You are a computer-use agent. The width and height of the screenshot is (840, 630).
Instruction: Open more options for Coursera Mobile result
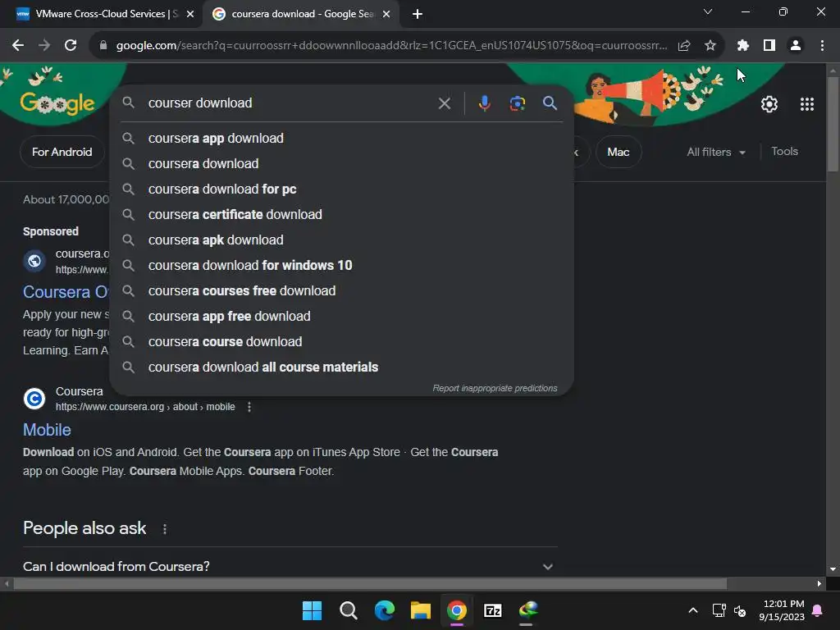(x=249, y=407)
